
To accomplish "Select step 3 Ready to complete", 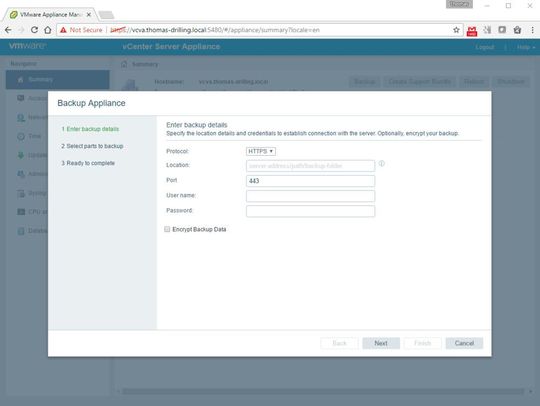I will click(88, 163).
